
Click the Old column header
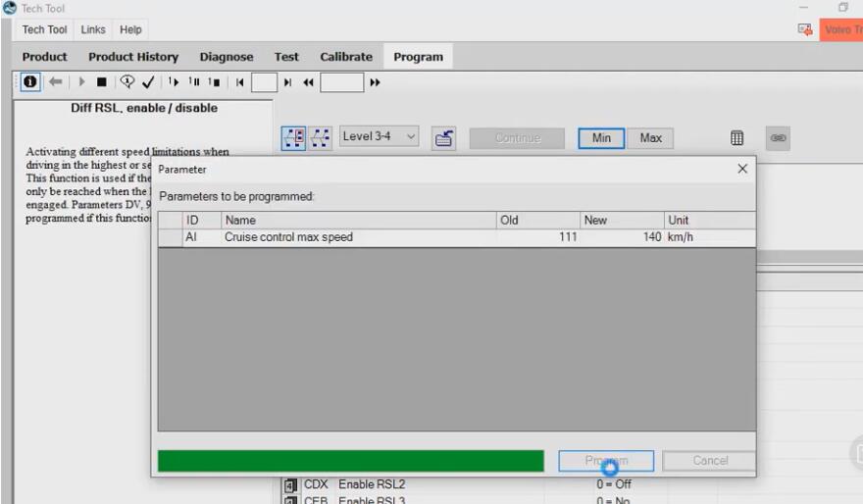coord(537,220)
